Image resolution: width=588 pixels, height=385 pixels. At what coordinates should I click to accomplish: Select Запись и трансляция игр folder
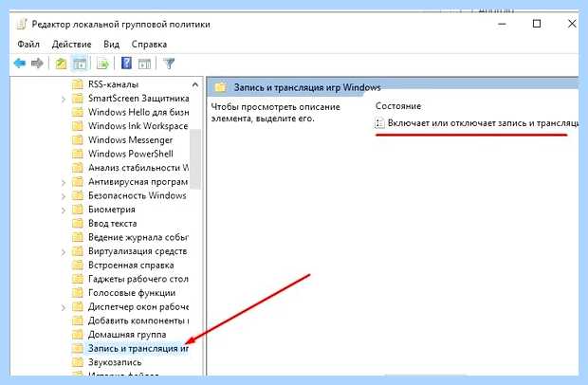138,348
